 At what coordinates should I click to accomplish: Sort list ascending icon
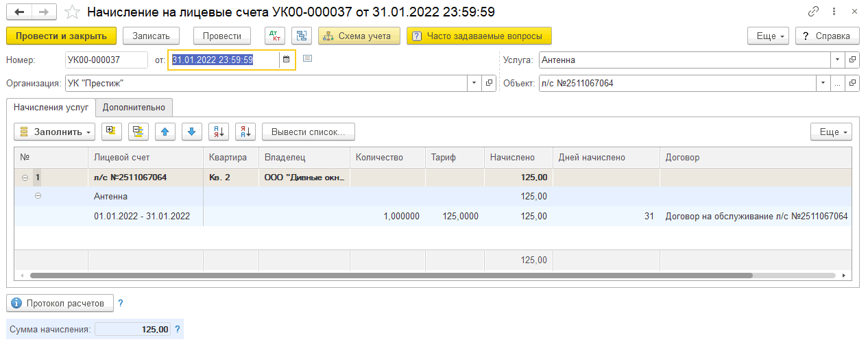point(219,132)
